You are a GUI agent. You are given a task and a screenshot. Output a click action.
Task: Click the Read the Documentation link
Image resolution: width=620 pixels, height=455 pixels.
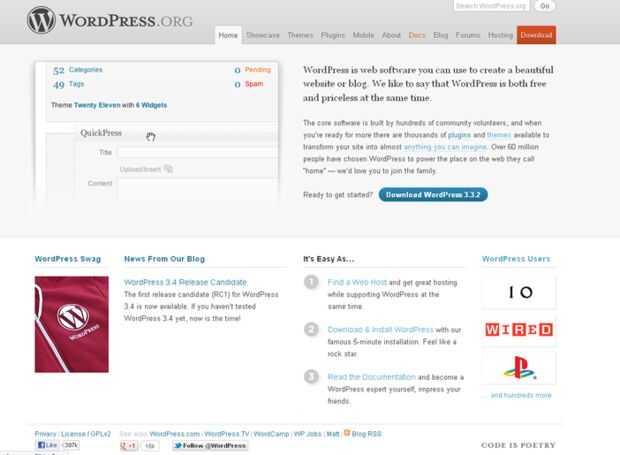(x=371, y=377)
